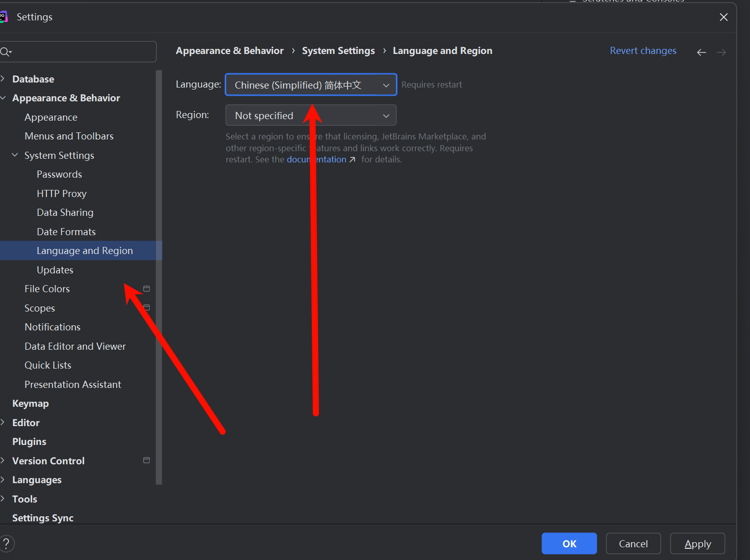This screenshot has height=560, width=750.
Task: Click the settings tree scrollbar
Action: 159,277
